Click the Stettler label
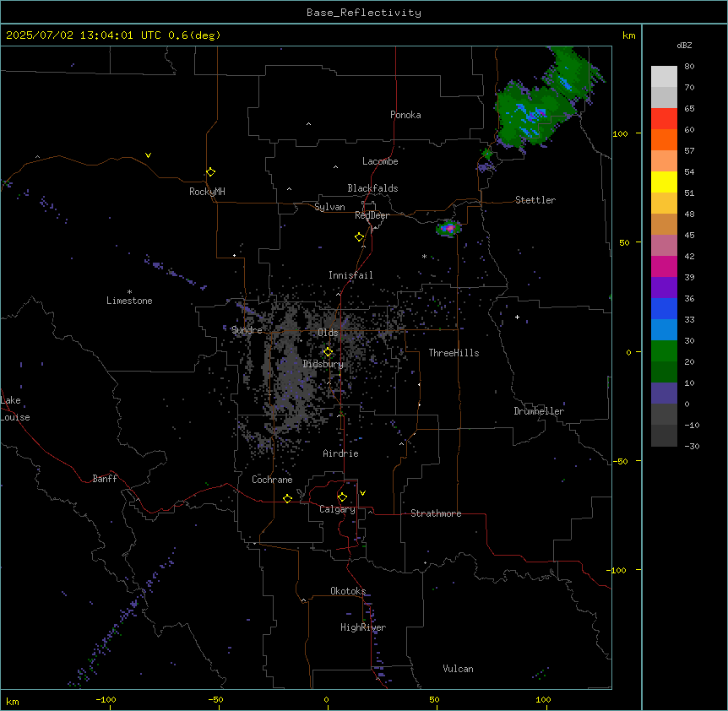Viewport: 728px width, 711px height. 535,200
